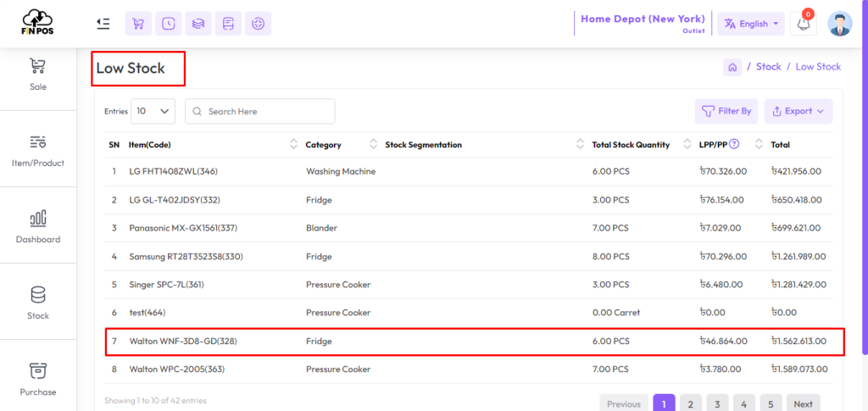Viewport: 868px width, 411px height.
Task: Click the Low Stock breadcrumb link
Action: coord(818,67)
